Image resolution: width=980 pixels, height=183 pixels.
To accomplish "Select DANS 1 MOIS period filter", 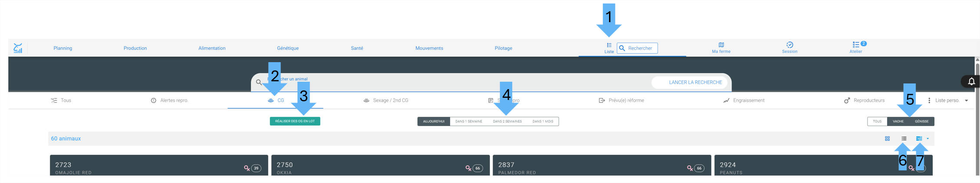I will coord(543,121).
